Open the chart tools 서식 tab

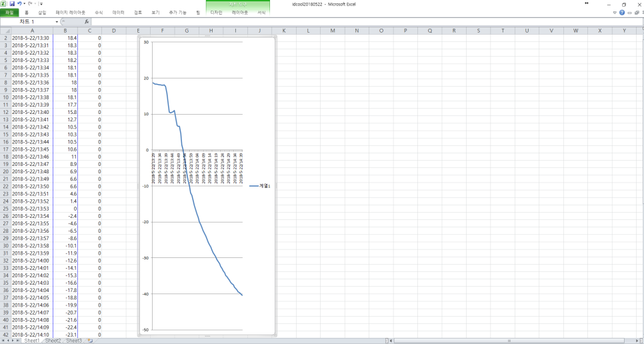[261, 13]
